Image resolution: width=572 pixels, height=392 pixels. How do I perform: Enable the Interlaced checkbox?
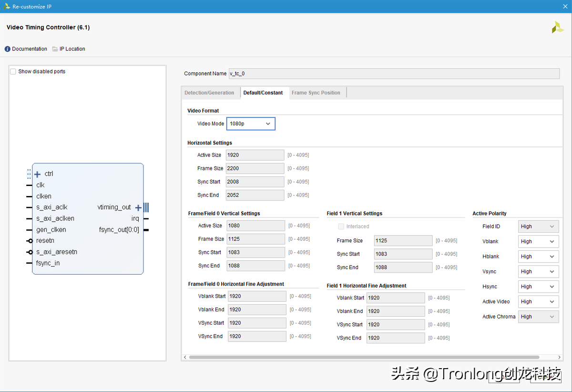click(341, 226)
